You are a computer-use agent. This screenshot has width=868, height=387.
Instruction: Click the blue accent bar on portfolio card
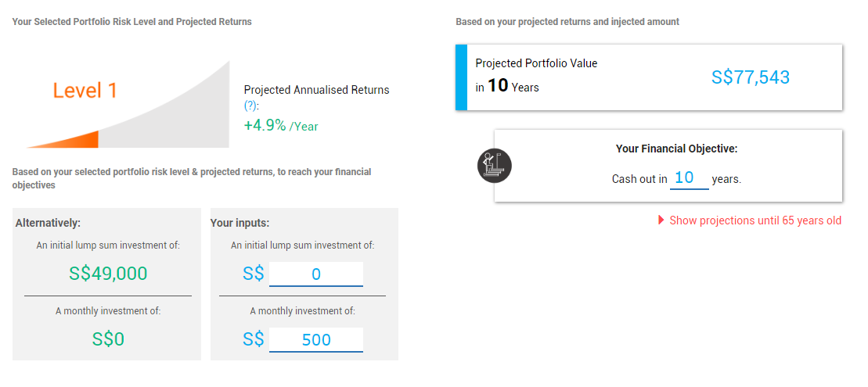click(x=461, y=77)
